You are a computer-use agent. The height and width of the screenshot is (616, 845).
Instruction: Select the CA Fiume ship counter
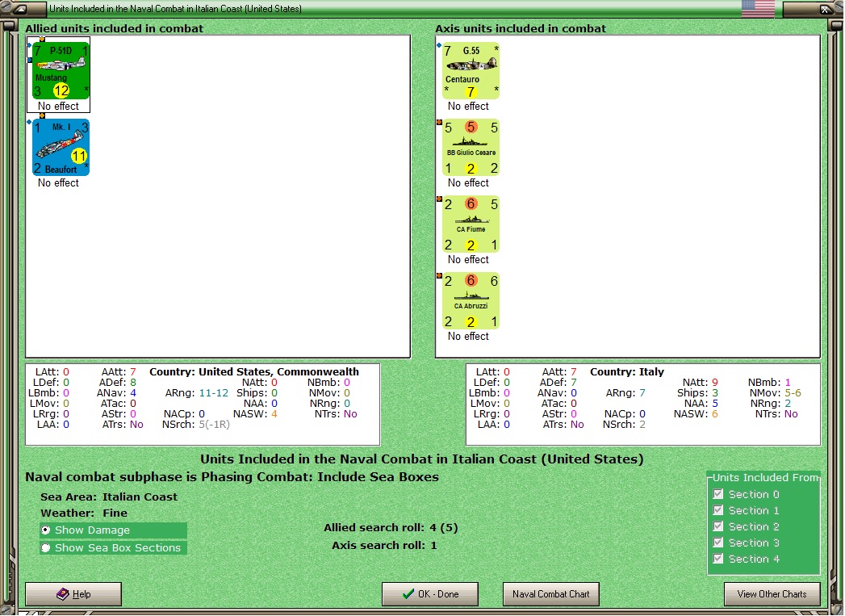coord(471,224)
